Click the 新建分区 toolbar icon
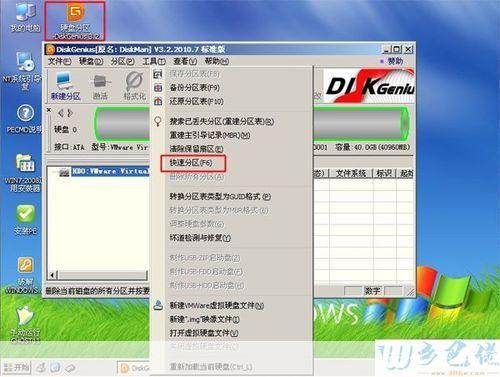The width and height of the screenshot is (500, 377). pyautogui.click(x=65, y=86)
